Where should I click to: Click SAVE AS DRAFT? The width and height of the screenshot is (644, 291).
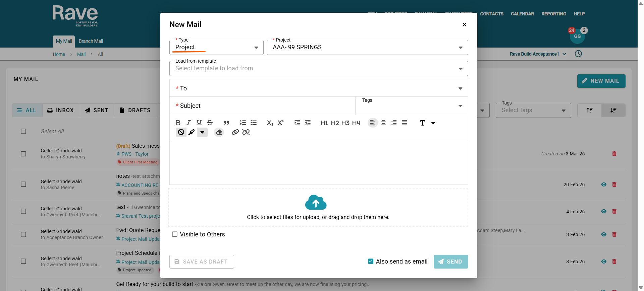coord(202,262)
